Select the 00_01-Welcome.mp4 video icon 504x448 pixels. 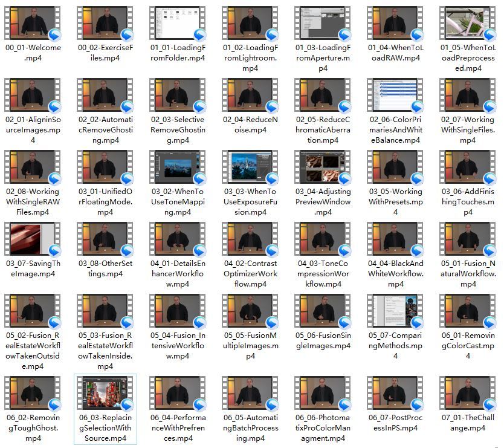click(33, 23)
